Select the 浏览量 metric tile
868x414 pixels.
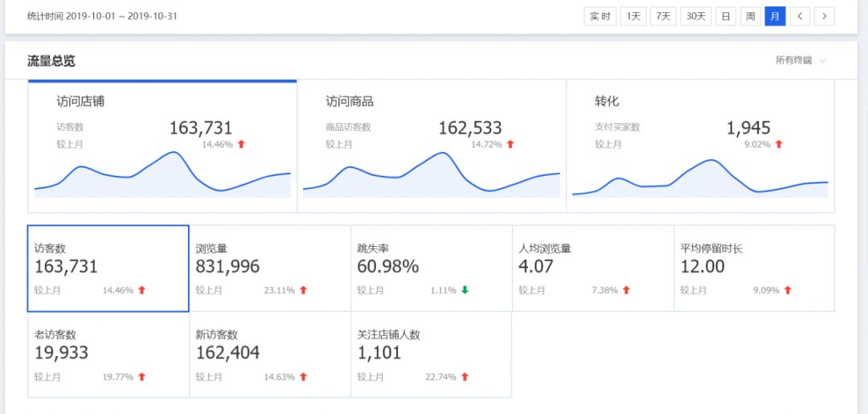[270, 268]
